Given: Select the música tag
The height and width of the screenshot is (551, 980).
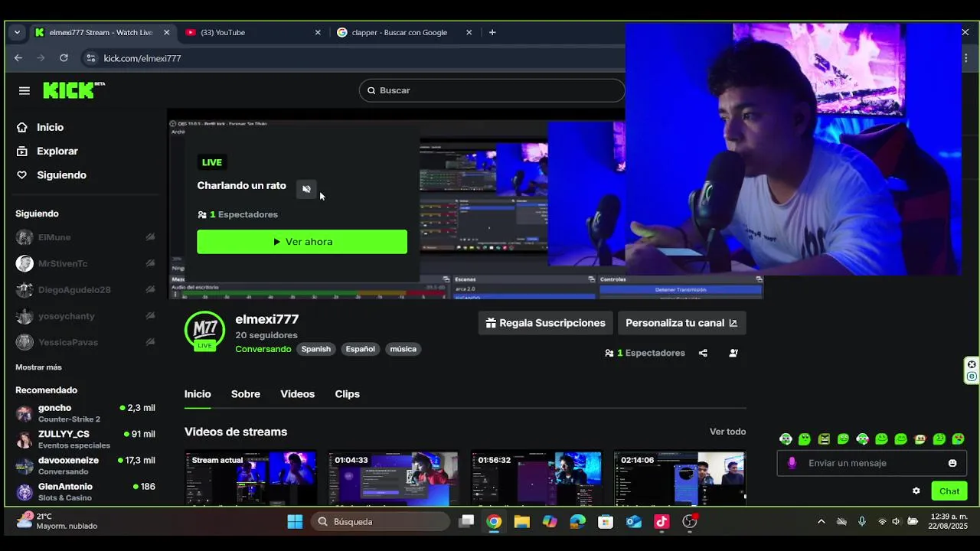Looking at the screenshot, I should (x=403, y=349).
